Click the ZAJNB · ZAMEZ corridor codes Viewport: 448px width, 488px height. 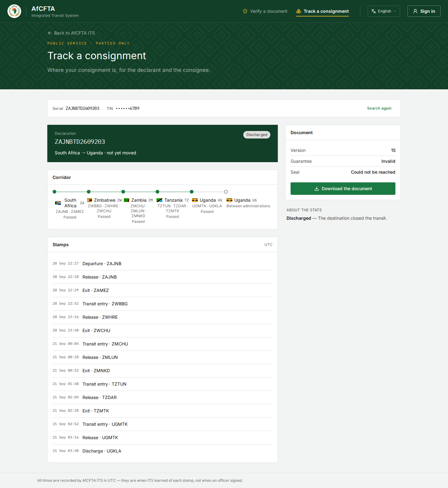[x=70, y=212]
